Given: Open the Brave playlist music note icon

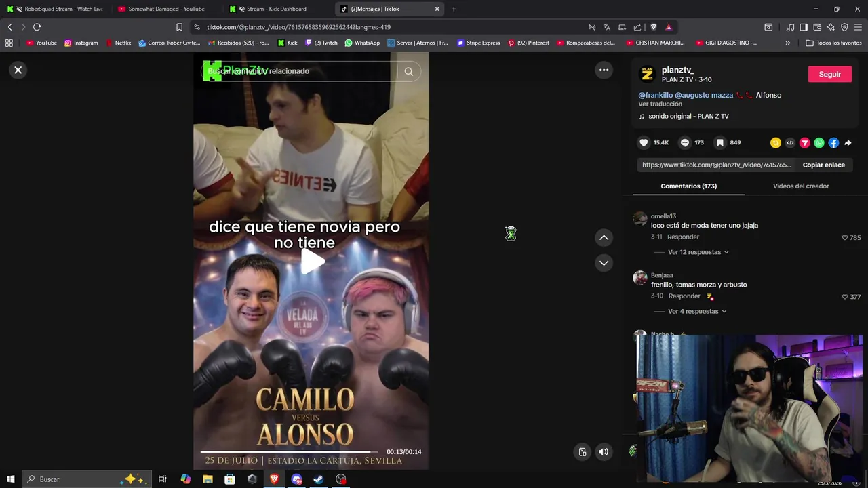Looking at the screenshot, I should (790, 27).
